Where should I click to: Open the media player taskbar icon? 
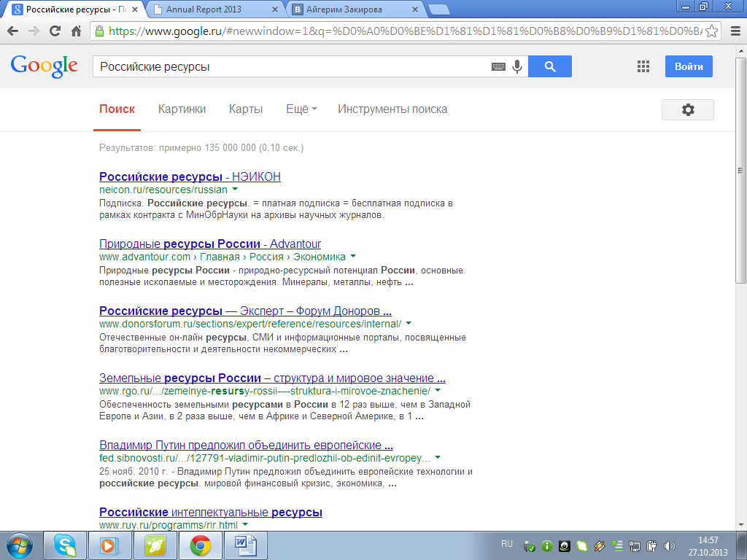coord(109,545)
